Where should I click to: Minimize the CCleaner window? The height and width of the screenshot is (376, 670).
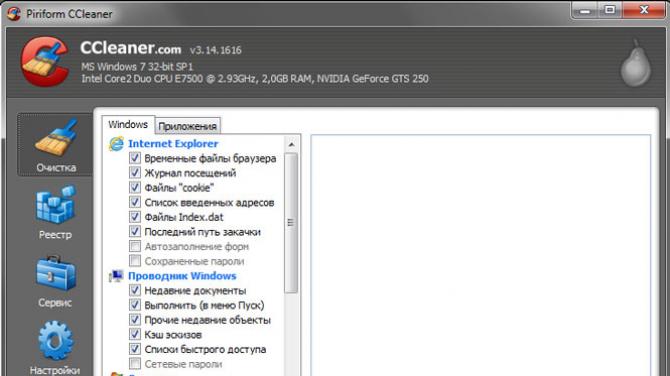585,10
